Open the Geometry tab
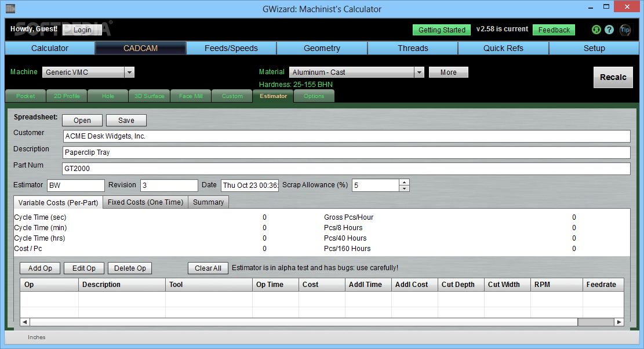The image size is (644, 349). (322, 48)
